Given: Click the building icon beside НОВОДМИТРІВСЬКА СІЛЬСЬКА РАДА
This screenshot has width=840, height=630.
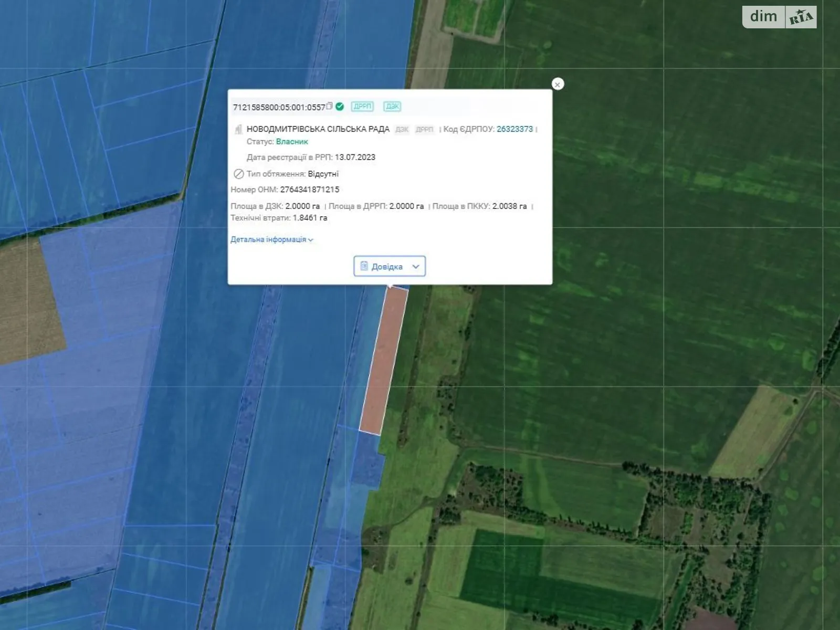Looking at the screenshot, I should [x=238, y=129].
